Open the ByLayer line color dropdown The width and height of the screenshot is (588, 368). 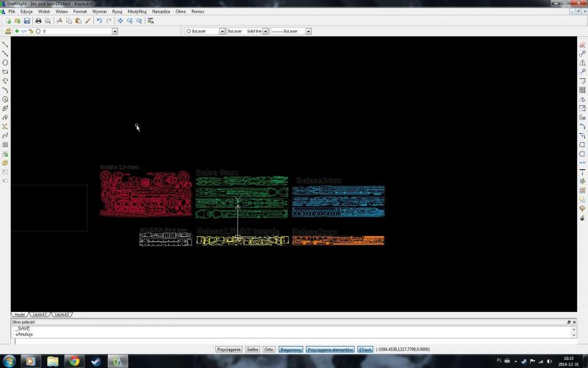222,32
